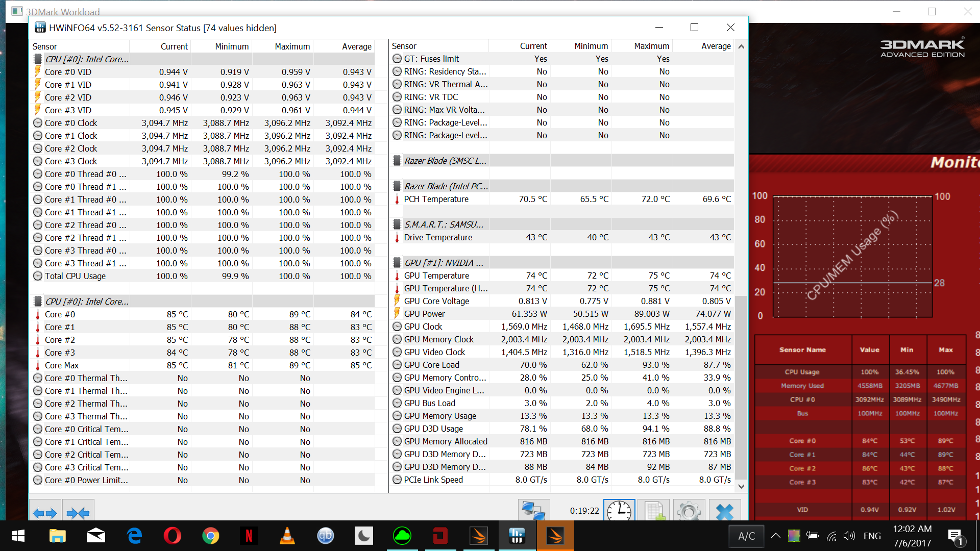The width and height of the screenshot is (980, 551).
Task: Click the expand columns arrows button in HWiNFO
Action: (x=45, y=512)
